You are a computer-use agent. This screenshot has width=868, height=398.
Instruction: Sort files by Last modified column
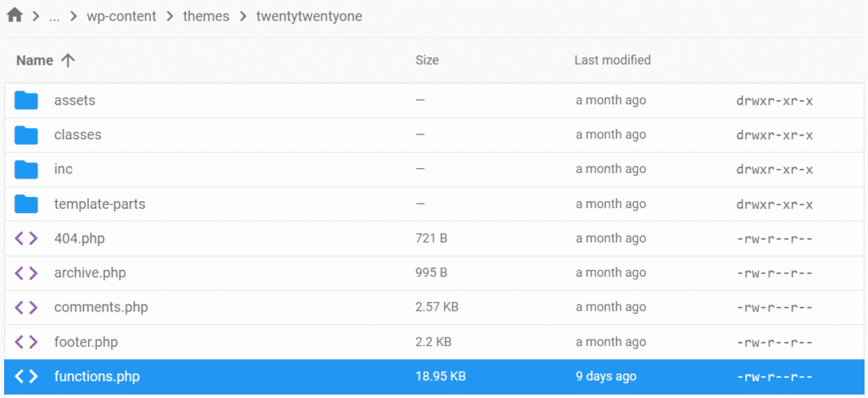coord(612,60)
